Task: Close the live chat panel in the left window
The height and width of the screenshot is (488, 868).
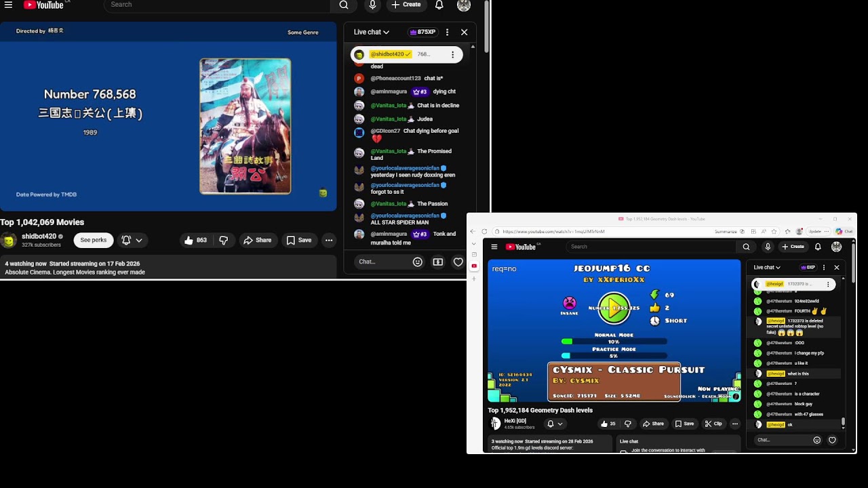Action: coord(464,32)
